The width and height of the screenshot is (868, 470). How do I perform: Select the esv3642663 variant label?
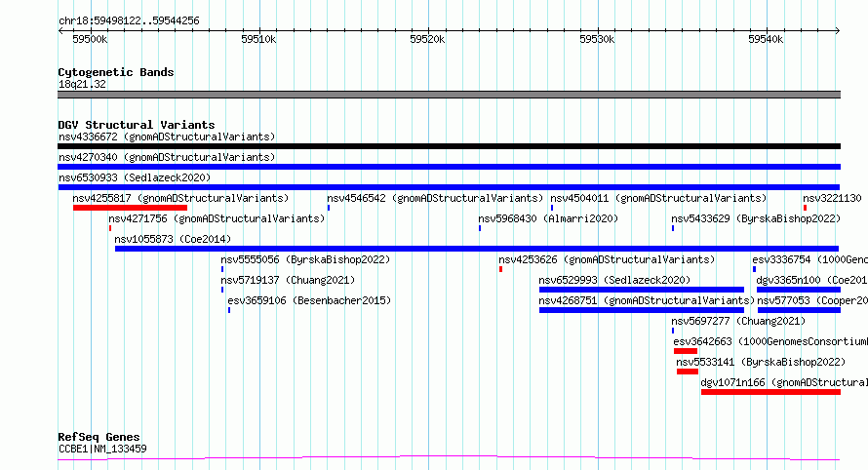click(x=770, y=341)
